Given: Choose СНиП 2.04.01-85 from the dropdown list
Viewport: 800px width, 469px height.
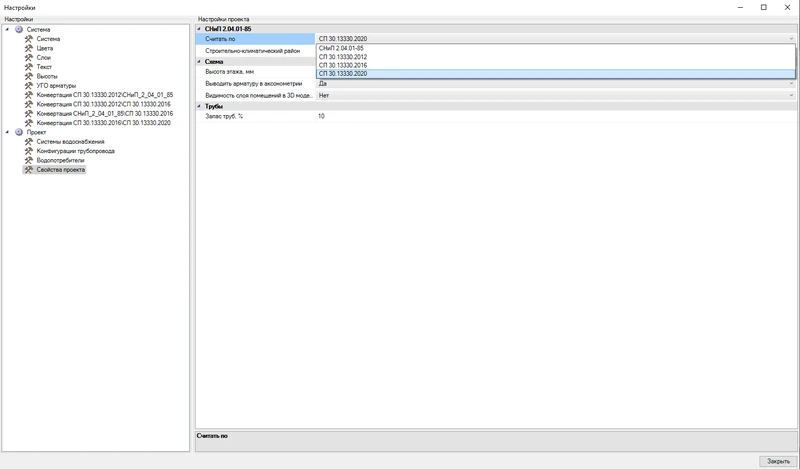Looking at the screenshot, I should 341,48.
